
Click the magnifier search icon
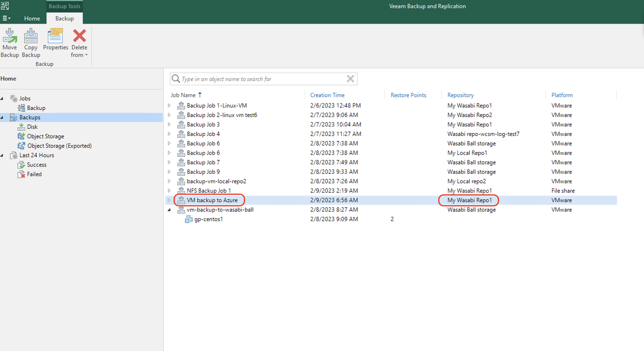click(x=176, y=79)
